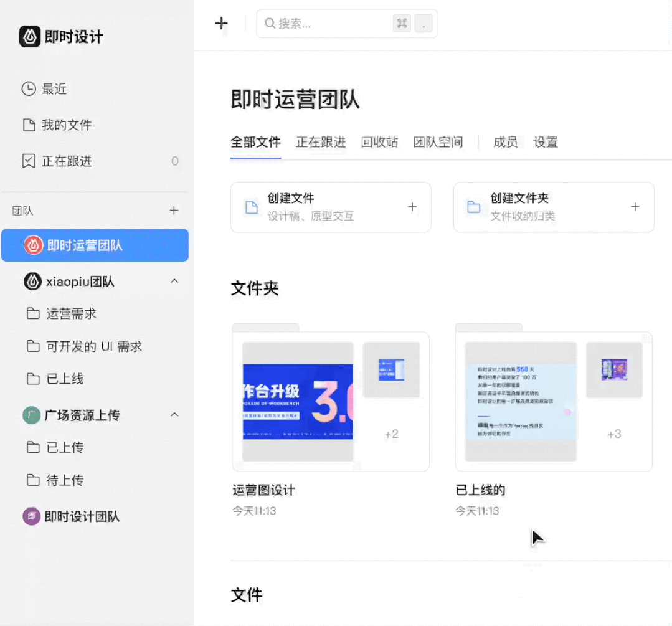Click folder icon in 创建文件夹 card
This screenshot has height=626, width=672.
click(x=473, y=207)
